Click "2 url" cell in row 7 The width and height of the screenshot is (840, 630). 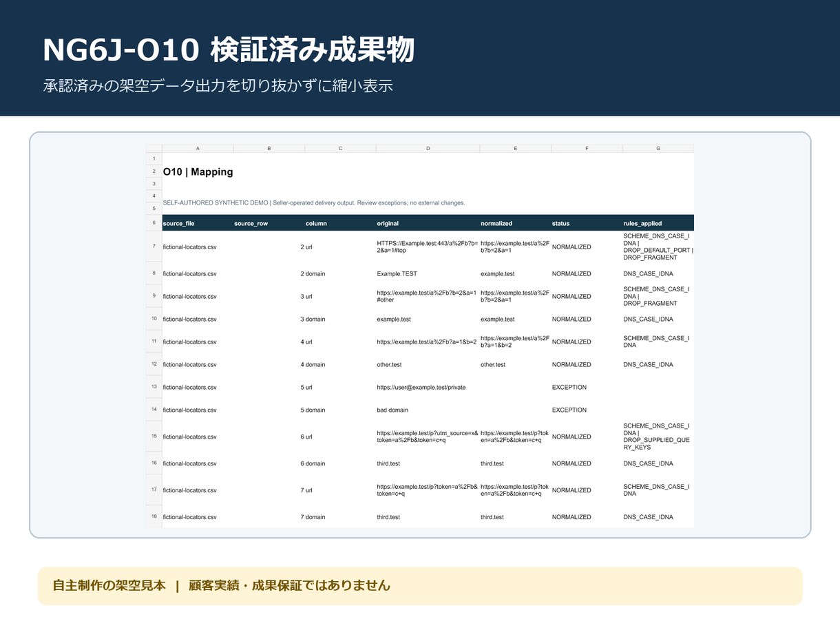point(306,246)
